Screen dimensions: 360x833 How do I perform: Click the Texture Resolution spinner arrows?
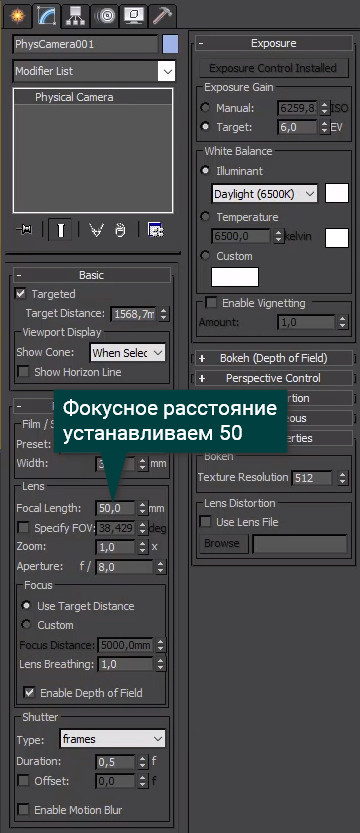click(342, 478)
